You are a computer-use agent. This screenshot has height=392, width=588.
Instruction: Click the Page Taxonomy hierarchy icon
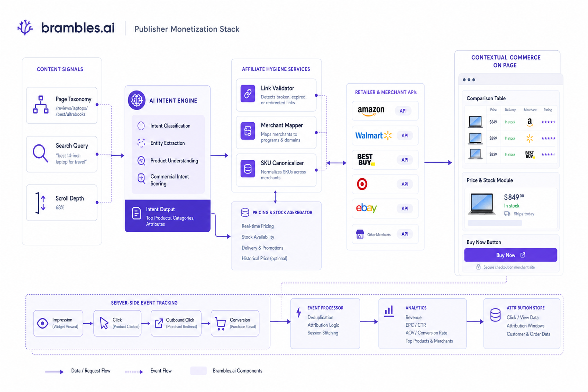pyautogui.click(x=41, y=105)
